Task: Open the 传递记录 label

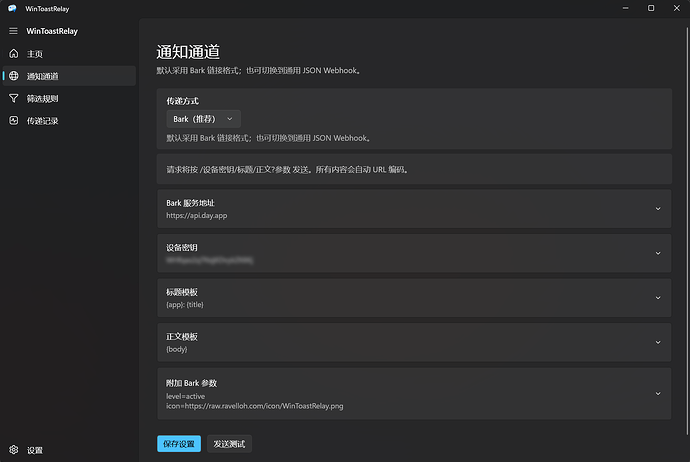Action: pyautogui.click(x=42, y=121)
